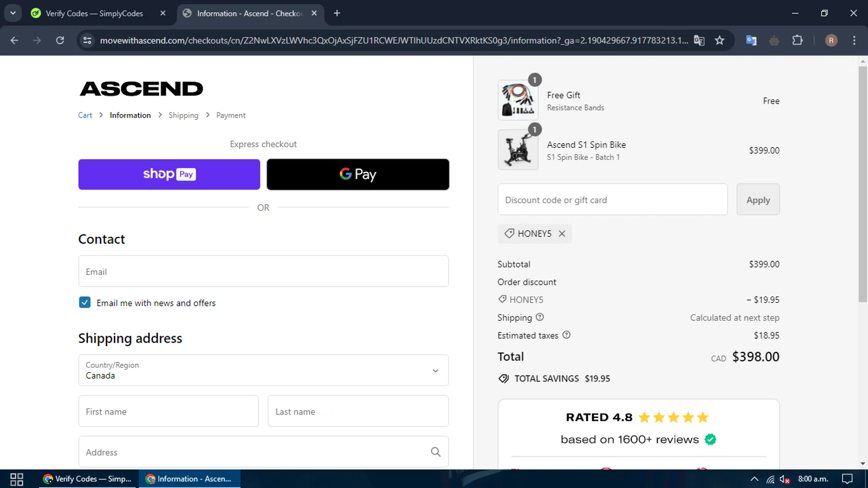Click the ASCEND logo
This screenshot has height=488, width=868.
click(x=141, y=89)
